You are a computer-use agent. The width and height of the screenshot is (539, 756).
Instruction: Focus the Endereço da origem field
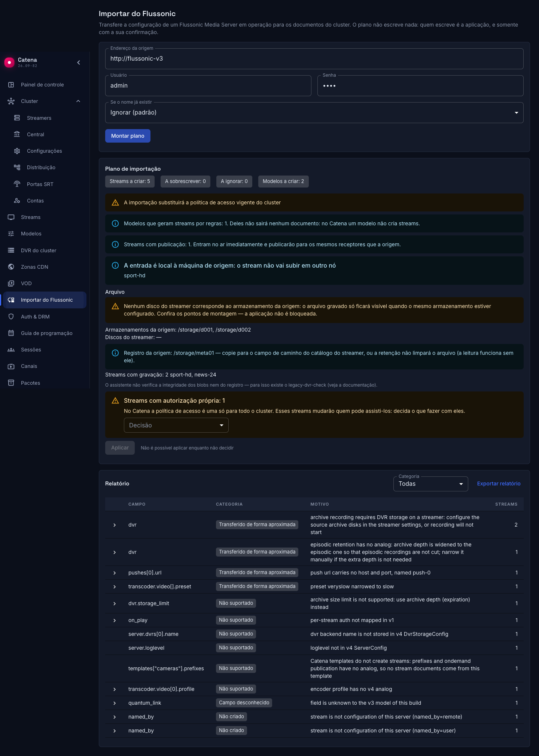click(x=314, y=59)
